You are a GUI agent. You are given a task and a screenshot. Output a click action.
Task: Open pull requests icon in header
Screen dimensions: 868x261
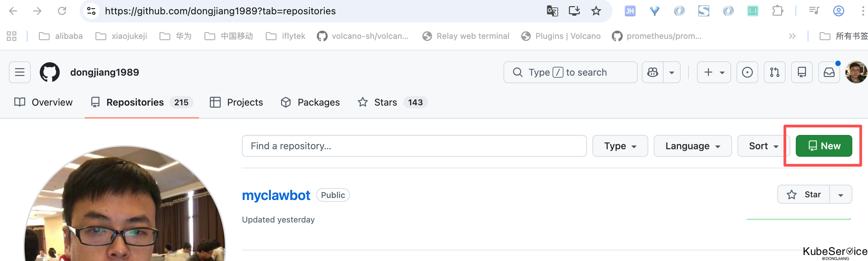pos(774,72)
